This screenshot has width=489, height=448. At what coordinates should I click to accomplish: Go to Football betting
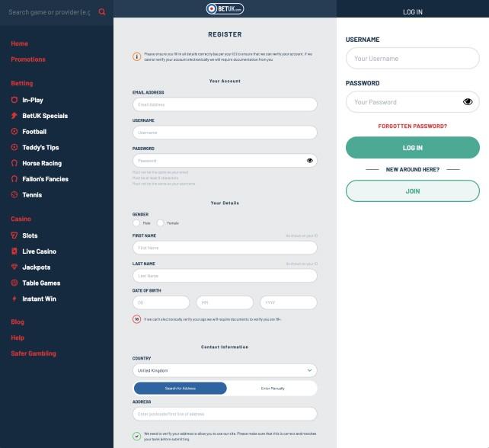click(x=34, y=132)
